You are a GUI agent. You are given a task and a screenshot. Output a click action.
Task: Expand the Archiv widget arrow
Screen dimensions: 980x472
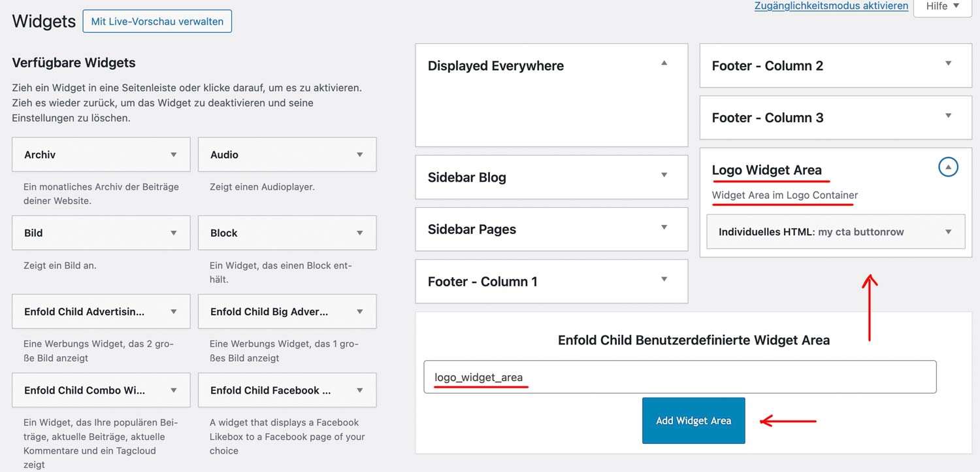(x=174, y=155)
